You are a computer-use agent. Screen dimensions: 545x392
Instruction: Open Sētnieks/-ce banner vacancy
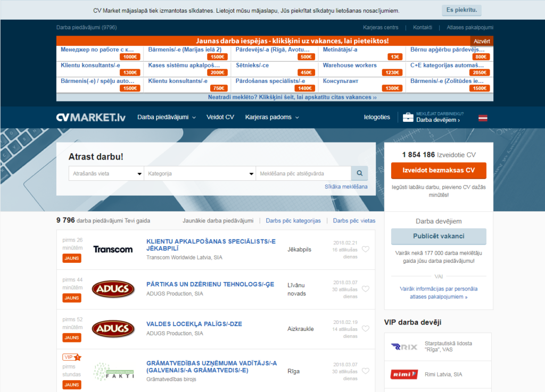pos(252,65)
